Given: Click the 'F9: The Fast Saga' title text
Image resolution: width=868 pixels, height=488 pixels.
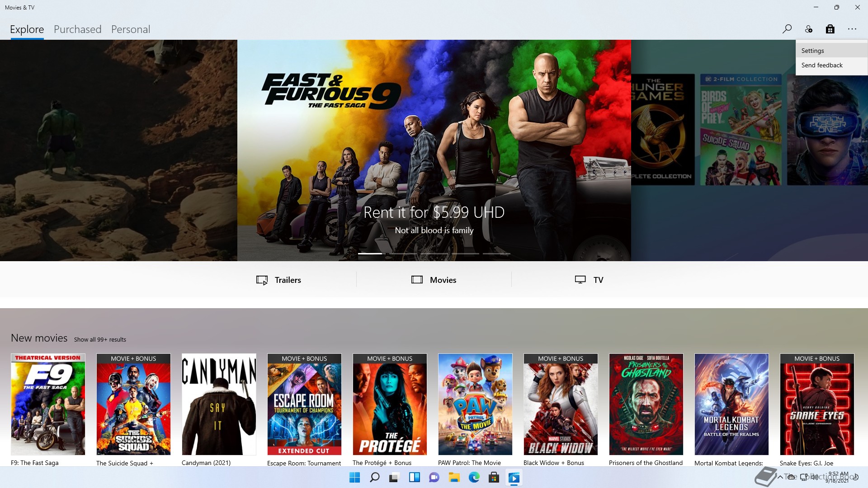Looking at the screenshot, I should click(35, 463).
